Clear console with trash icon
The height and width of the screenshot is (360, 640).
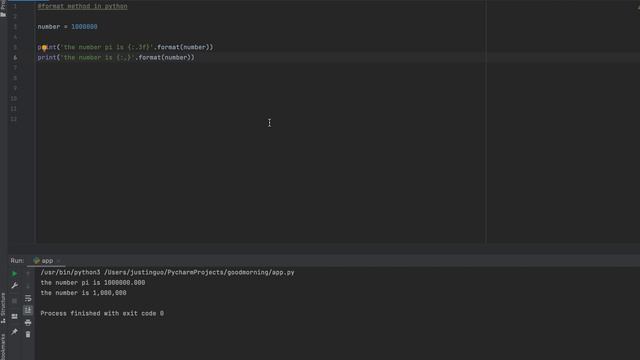pos(28,335)
